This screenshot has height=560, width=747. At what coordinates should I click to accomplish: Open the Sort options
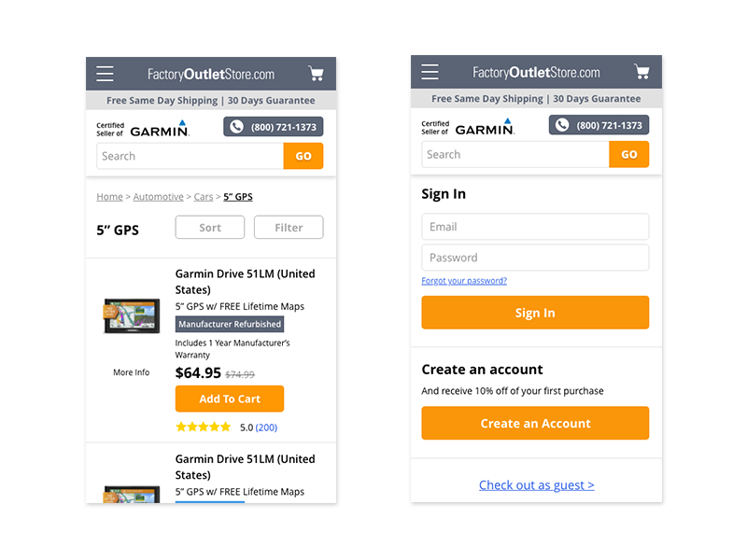[x=210, y=227]
